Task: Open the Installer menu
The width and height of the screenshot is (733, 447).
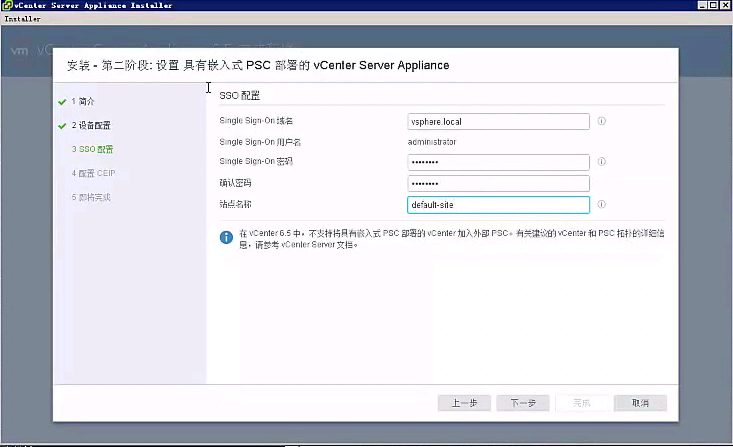Action: point(22,19)
